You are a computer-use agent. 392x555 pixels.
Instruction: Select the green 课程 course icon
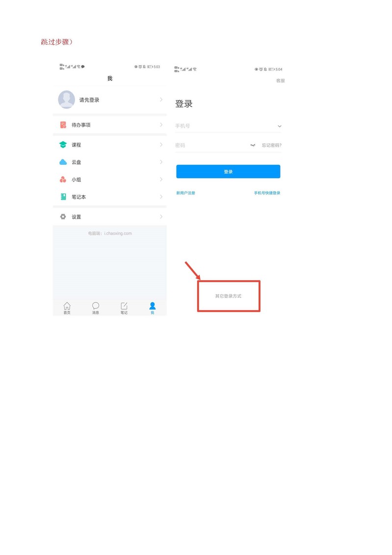point(63,145)
